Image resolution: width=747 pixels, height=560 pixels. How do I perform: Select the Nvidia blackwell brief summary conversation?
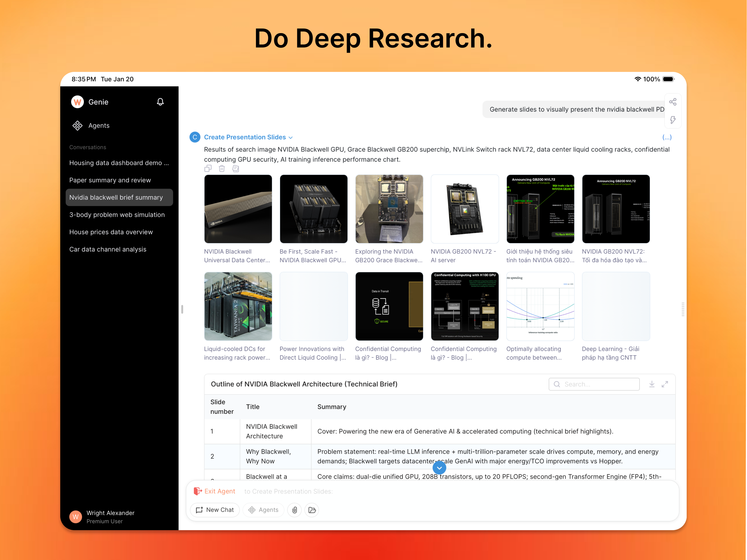tap(119, 197)
